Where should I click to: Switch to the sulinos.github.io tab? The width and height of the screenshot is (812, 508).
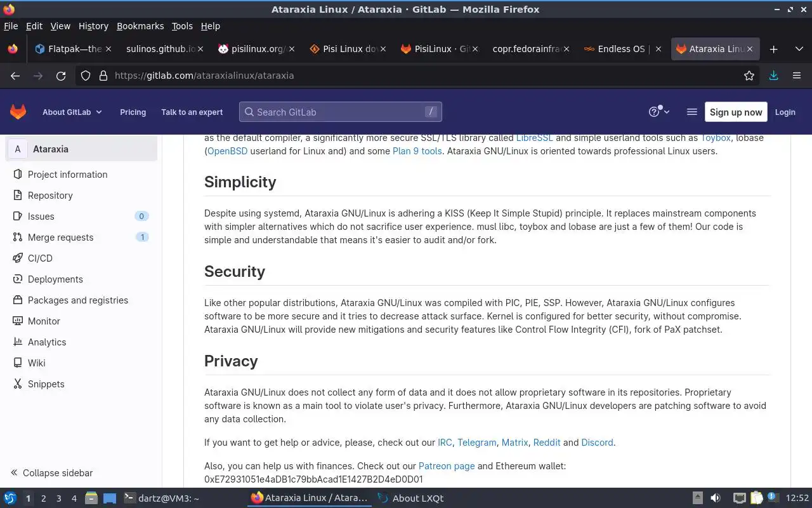click(x=164, y=49)
